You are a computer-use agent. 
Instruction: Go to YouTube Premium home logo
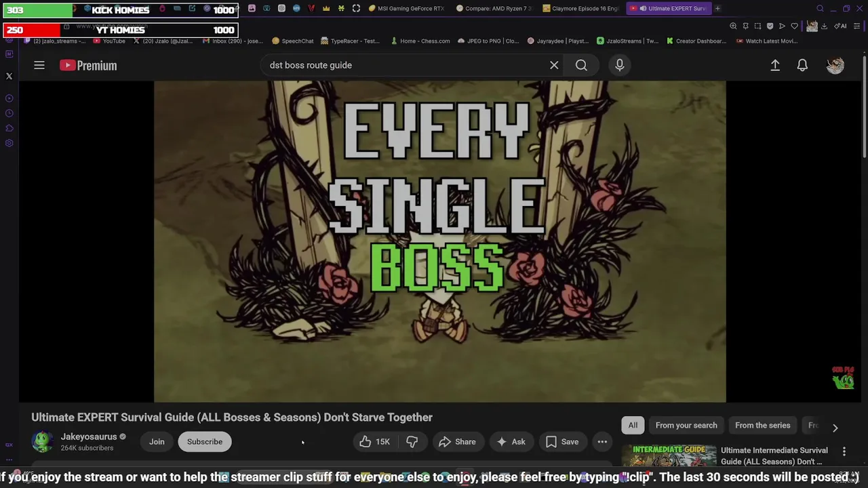88,65
